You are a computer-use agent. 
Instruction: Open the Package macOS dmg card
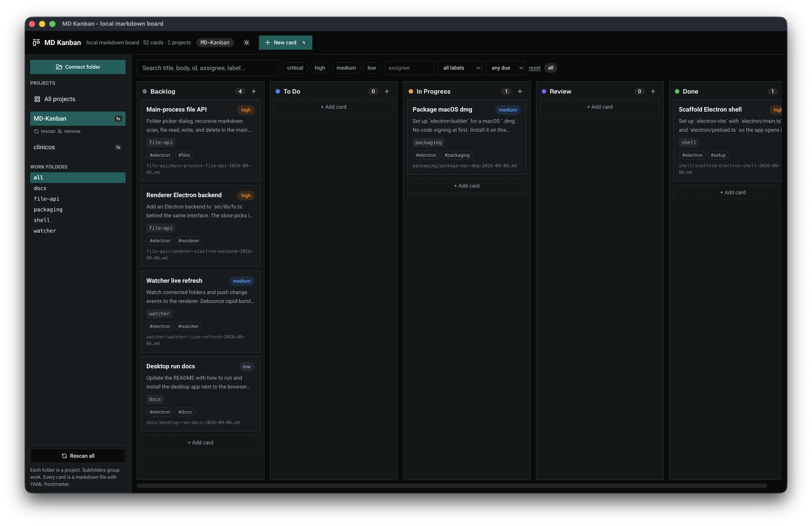(466, 137)
